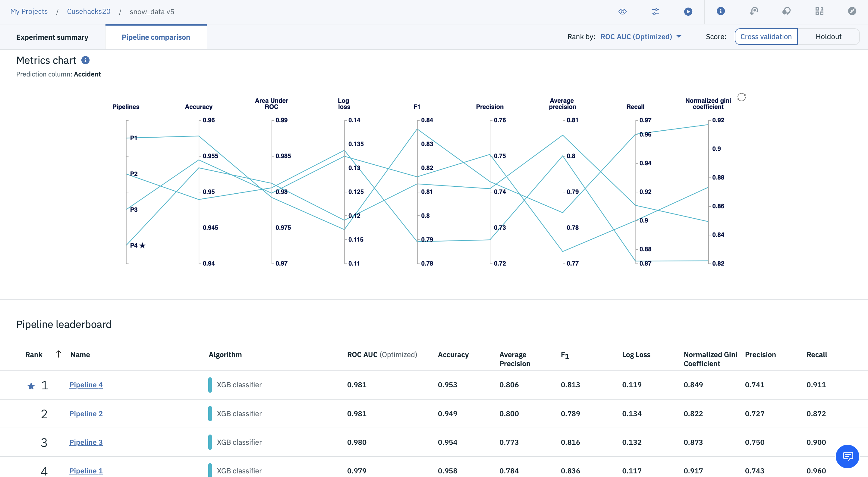Switch to Experiment summary tab
Image resolution: width=868 pixels, height=477 pixels.
(x=52, y=37)
